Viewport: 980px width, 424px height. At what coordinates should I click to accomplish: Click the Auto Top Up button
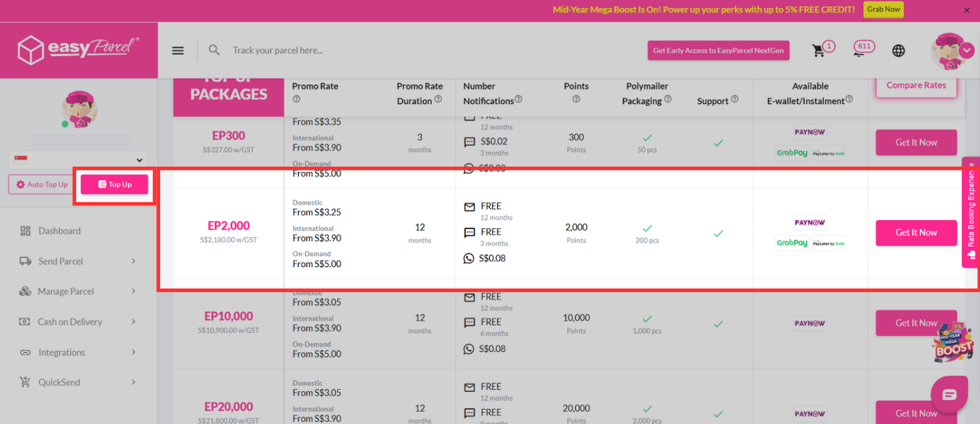point(42,184)
